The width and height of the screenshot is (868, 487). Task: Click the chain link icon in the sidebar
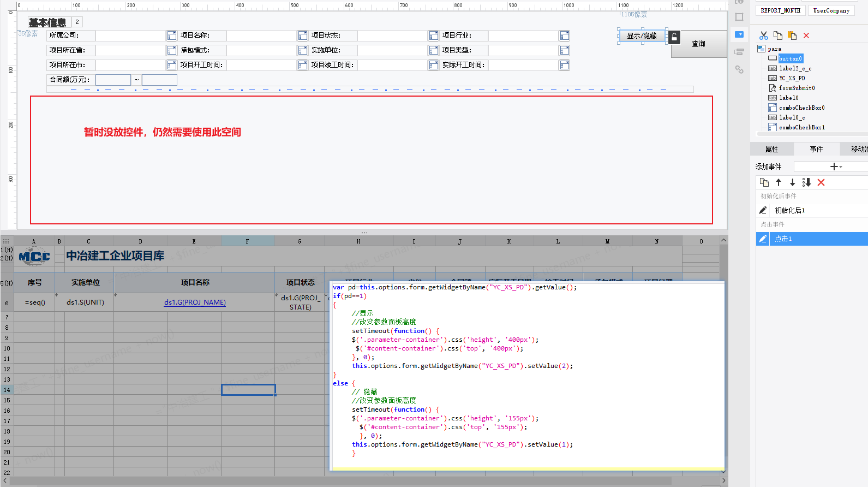(739, 69)
